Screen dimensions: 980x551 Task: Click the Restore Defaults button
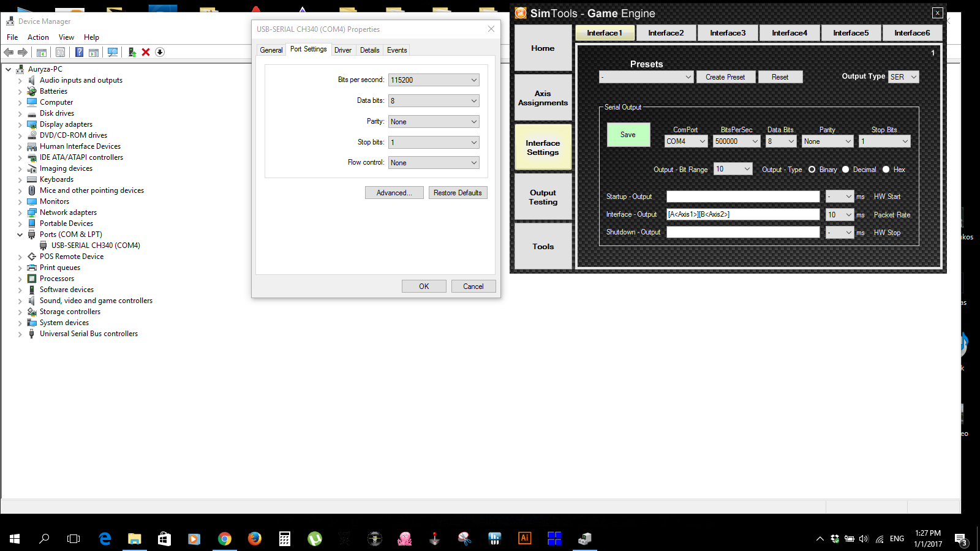pos(458,193)
